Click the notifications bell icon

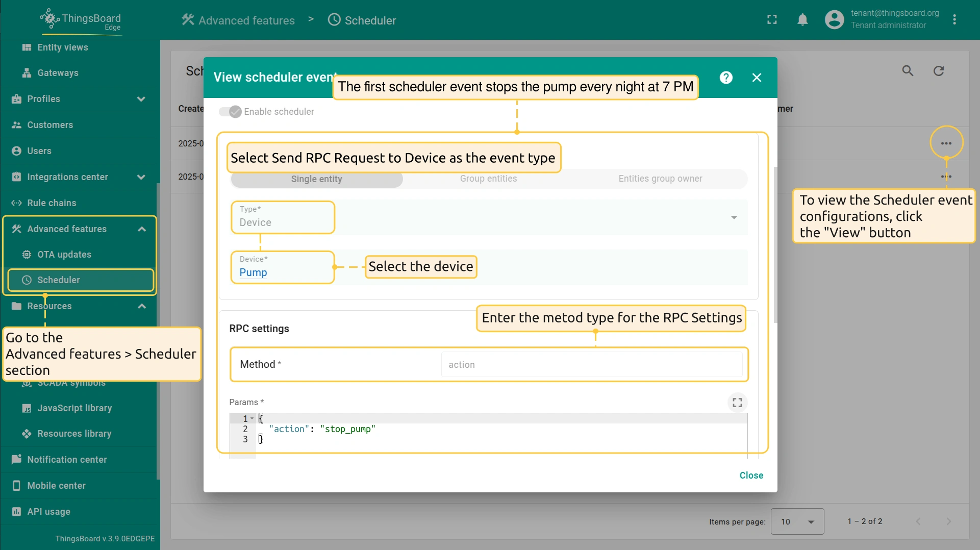(802, 20)
